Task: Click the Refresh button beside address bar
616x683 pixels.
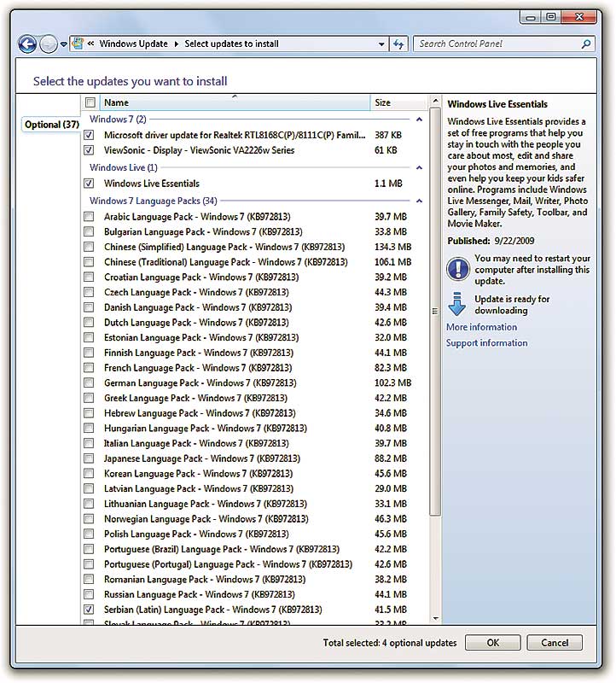Action: (398, 44)
